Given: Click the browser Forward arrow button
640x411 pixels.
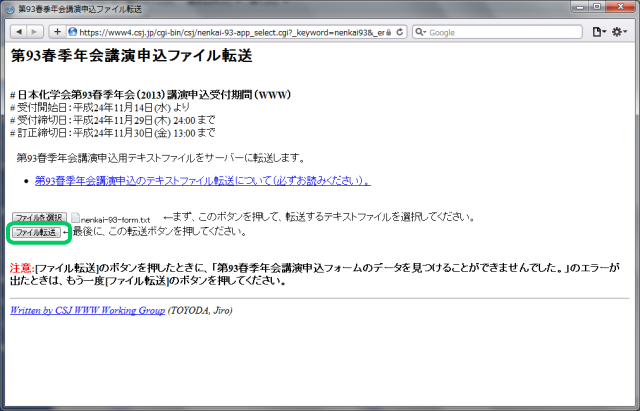Looking at the screenshot, I should (x=35, y=32).
